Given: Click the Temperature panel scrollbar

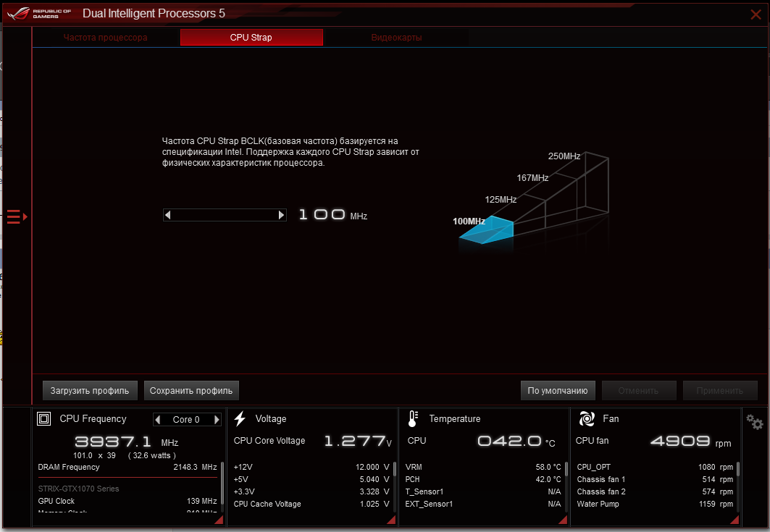Looking at the screenshot, I should [x=566, y=469].
